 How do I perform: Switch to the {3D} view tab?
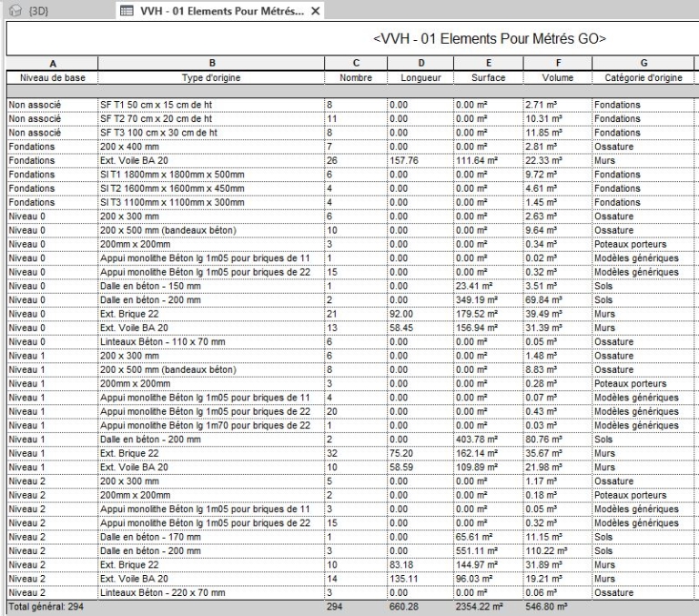point(38,11)
